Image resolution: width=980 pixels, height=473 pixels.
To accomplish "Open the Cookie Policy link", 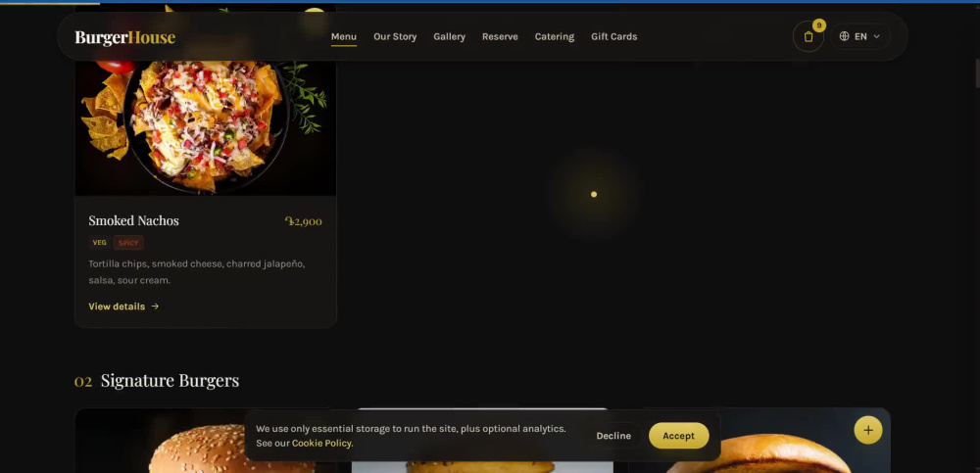I will (x=321, y=443).
